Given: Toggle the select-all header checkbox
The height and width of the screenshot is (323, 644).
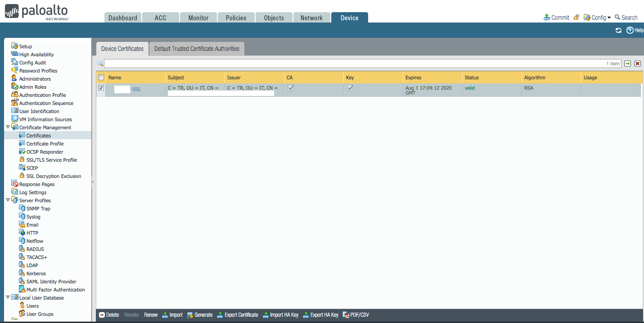Looking at the screenshot, I should pyautogui.click(x=101, y=77).
